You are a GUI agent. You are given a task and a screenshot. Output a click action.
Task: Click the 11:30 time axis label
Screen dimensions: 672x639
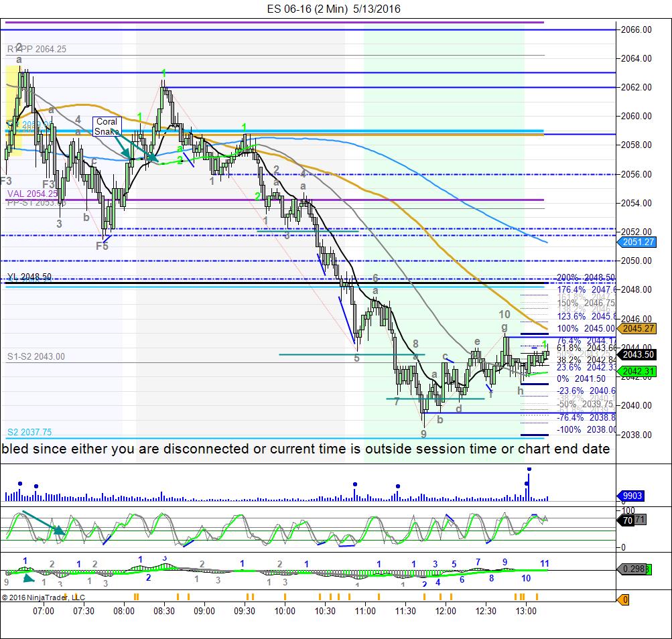tap(405, 611)
